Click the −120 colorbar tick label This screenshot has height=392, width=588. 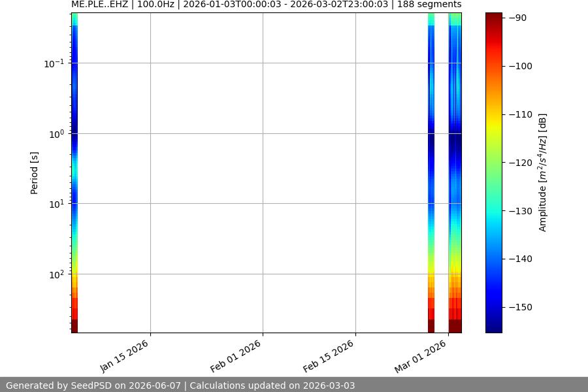(x=521, y=163)
